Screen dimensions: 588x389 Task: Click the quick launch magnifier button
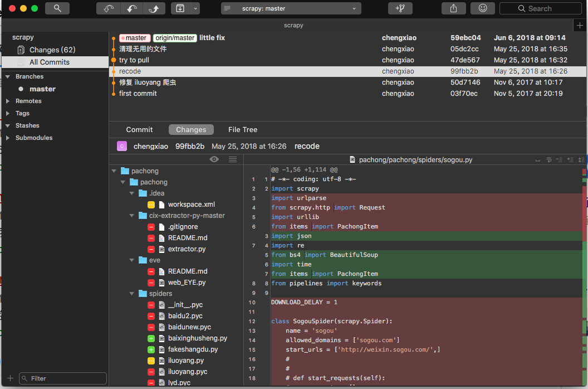[x=57, y=8]
